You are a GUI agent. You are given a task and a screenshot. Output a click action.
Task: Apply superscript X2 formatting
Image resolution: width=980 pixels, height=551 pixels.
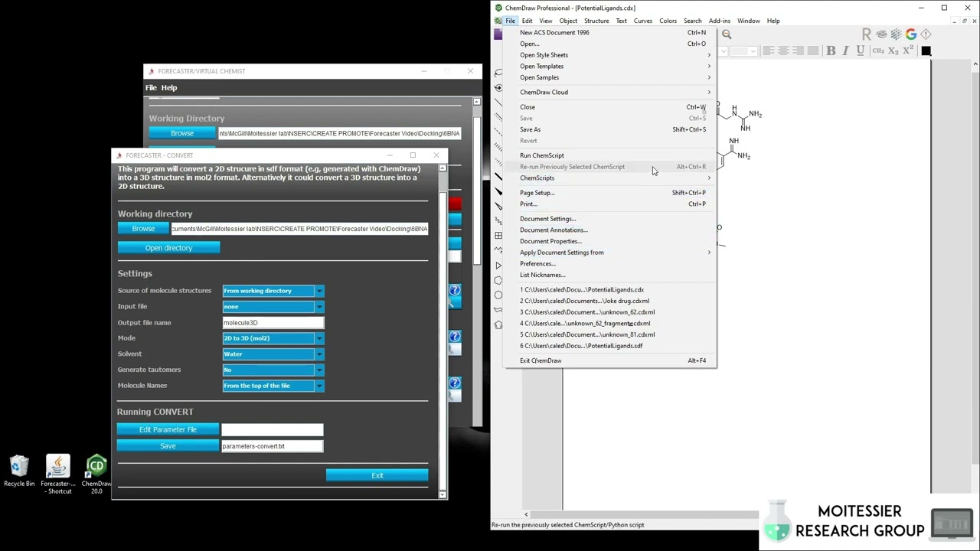point(907,51)
